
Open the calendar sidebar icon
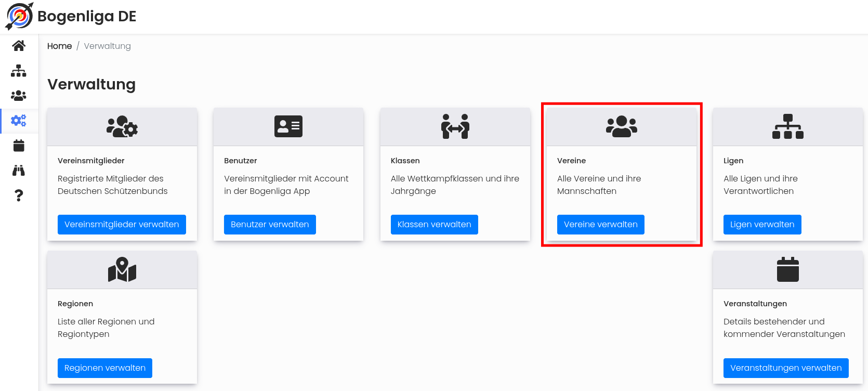pos(19,146)
